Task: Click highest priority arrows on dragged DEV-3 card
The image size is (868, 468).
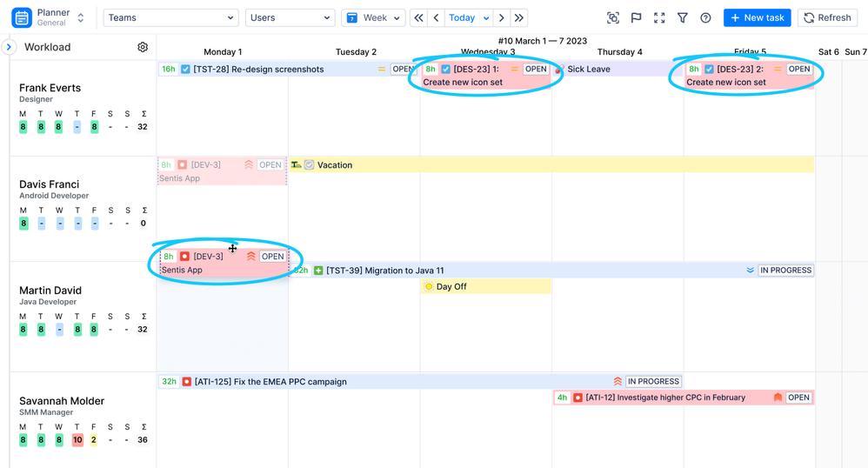Action: click(x=250, y=257)
